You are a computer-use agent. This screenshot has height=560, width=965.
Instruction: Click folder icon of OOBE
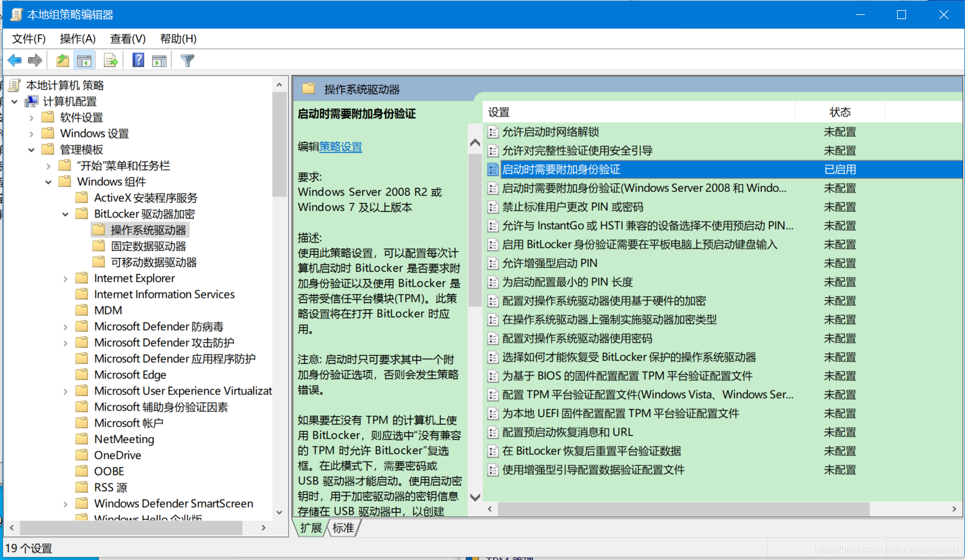pyautogui.click(x=82, y=471)
